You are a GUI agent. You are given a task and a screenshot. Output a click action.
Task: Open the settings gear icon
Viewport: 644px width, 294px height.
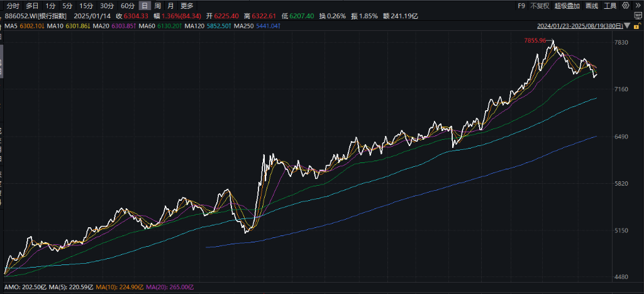tap(626, 5)
